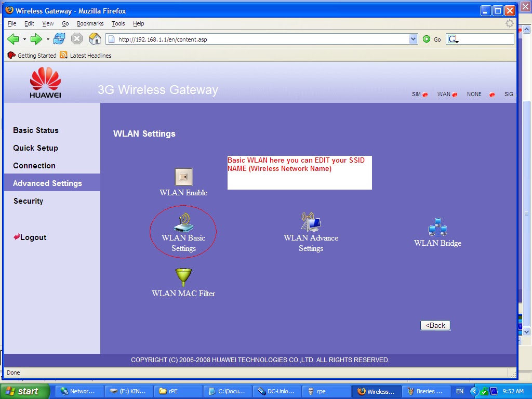Switch to the (F:) KIN... taskbar window
Image resolution: width=532 pixels, height=399 pixels.
(128, 391)
